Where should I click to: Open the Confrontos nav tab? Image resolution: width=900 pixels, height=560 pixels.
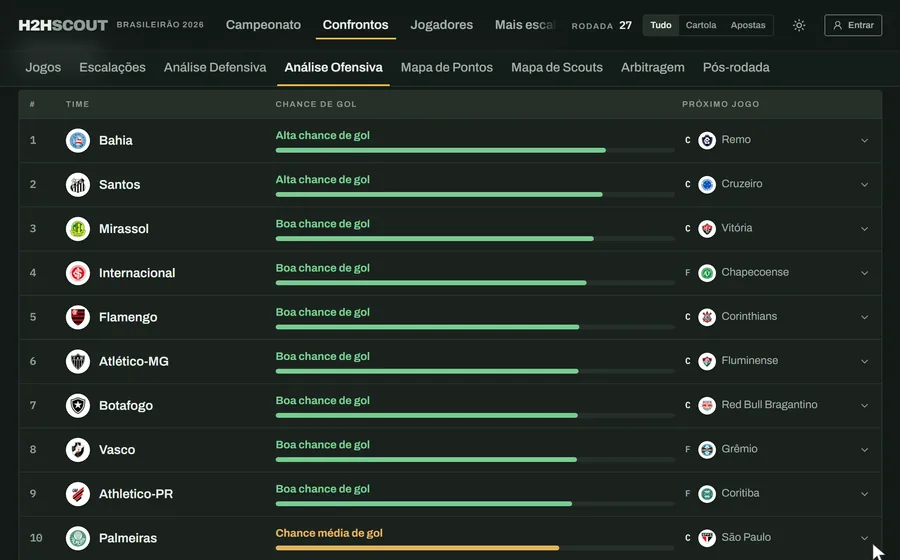(x=355, y=25)
